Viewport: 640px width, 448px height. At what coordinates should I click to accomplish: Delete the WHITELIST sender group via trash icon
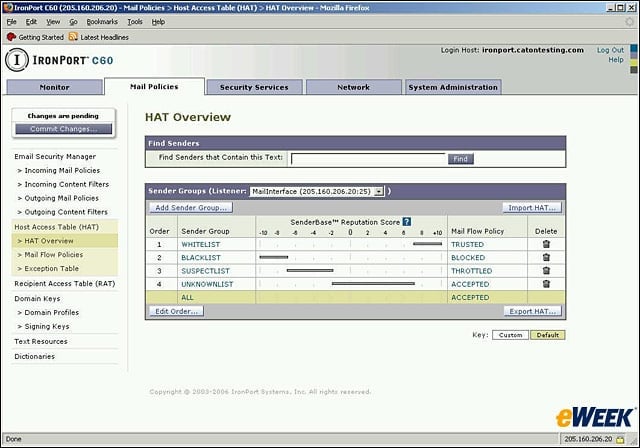click(x=546, y=244)
